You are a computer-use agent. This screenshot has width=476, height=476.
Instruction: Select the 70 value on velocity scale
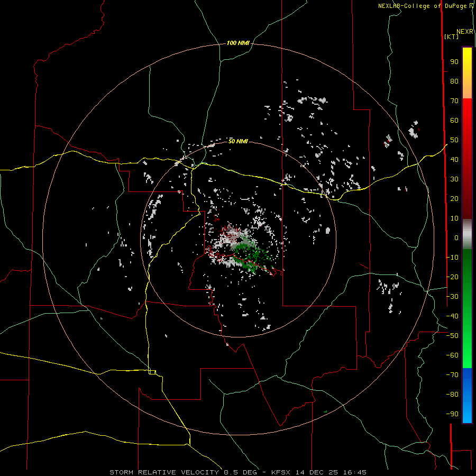tap(454, 101)
